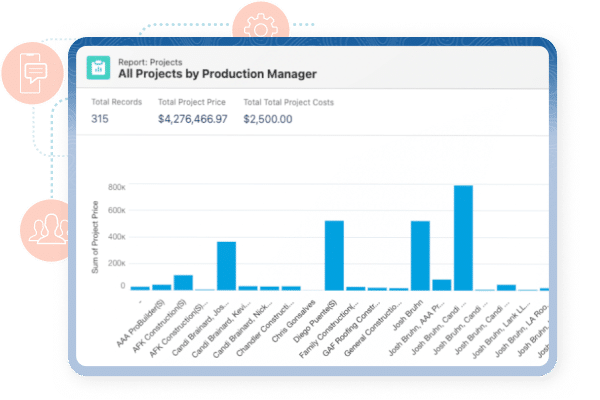Click the bar for 'Candi Brainard, Jos...'

click(x=226, y=266)
